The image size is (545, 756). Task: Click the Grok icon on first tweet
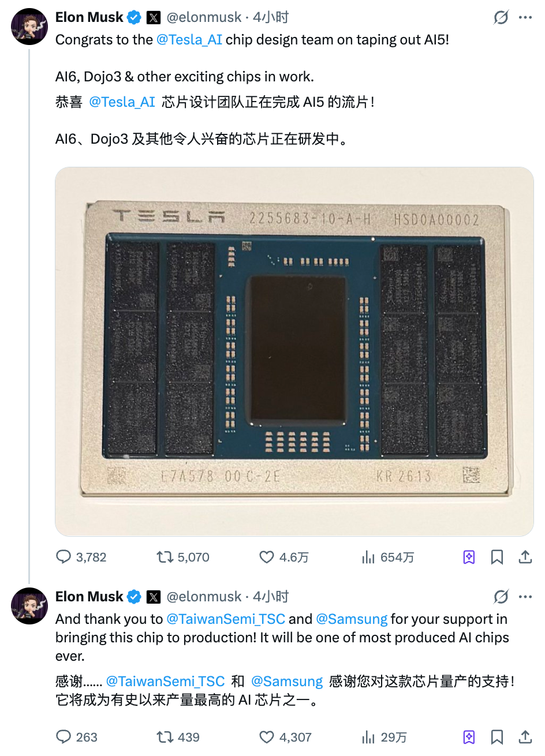click(501, 17)
